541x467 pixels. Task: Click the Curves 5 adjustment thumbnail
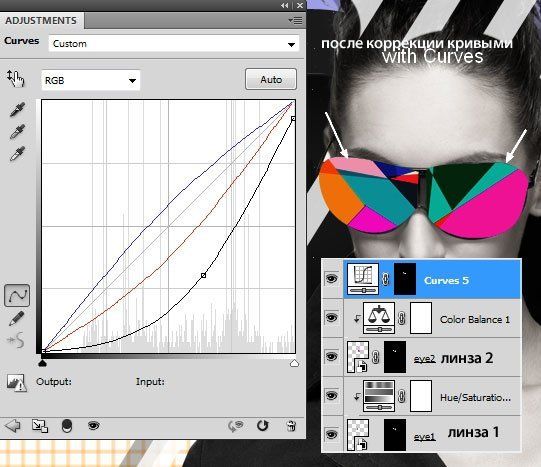coord(363,279)
